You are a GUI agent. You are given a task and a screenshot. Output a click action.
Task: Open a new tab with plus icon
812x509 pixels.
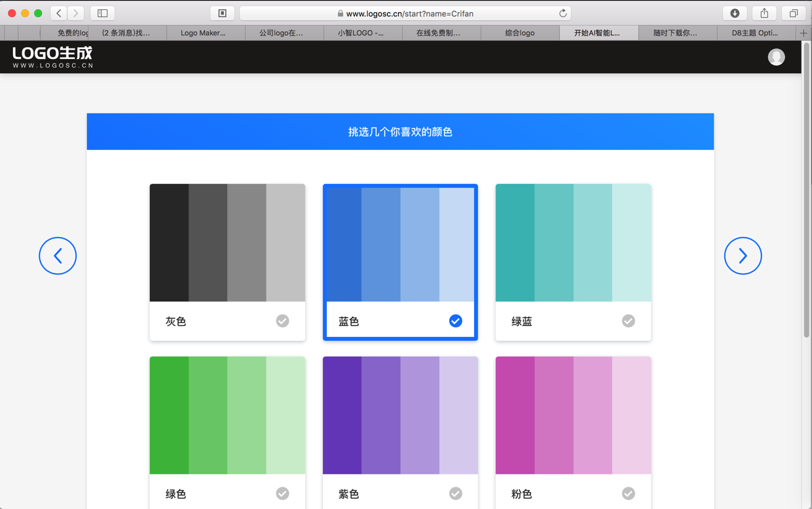(x=803, y=33)
